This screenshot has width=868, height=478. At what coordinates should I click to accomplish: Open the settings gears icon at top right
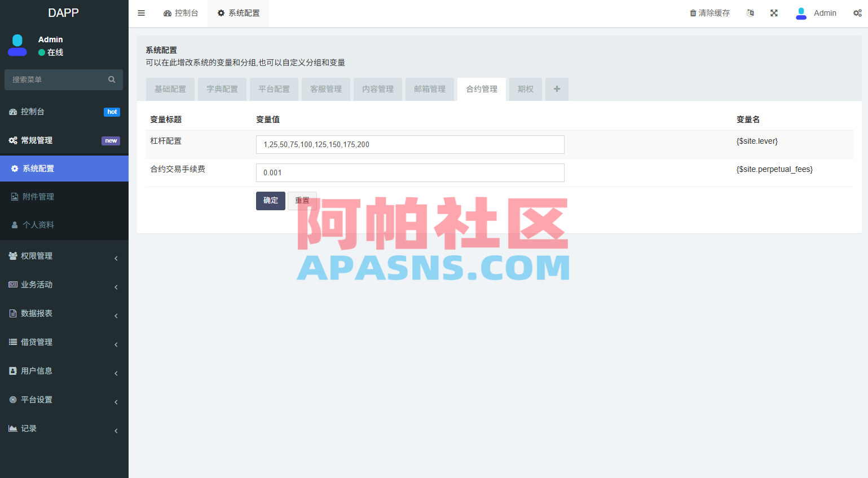(857, 13)
